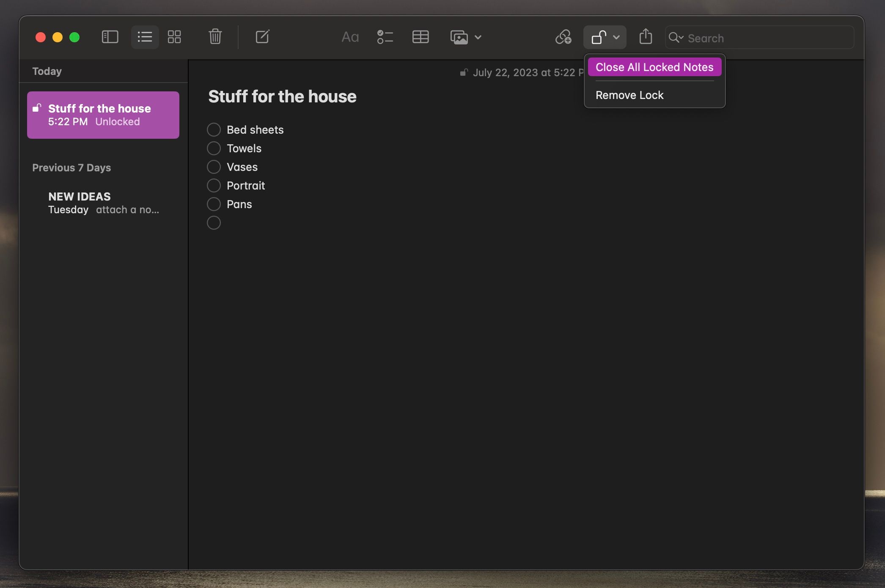Open the media insert dropdown arrow
The width and height of the screenshot is (885, 588).
[478, 38]
